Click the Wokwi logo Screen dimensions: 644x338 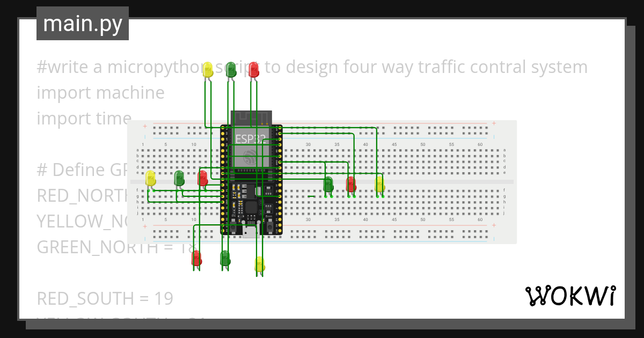[570, 296]
